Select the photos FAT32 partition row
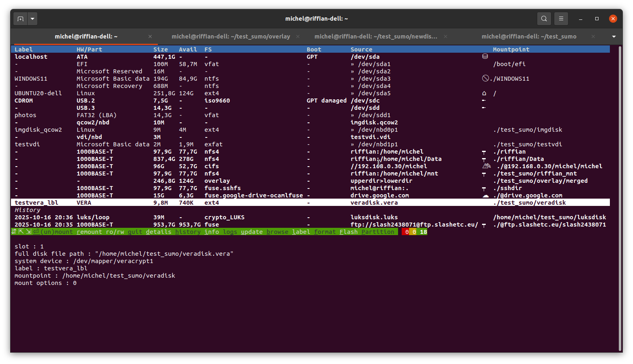 point(310,115)
